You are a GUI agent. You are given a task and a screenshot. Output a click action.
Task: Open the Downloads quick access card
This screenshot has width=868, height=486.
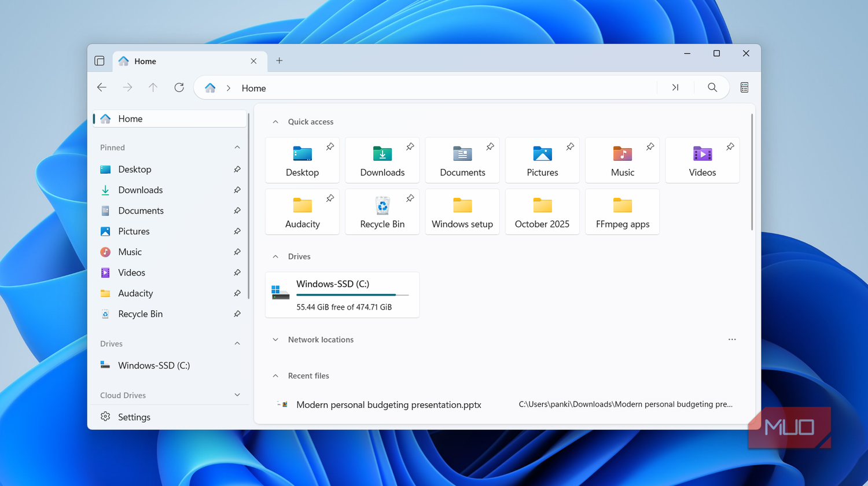click(382, 160)
